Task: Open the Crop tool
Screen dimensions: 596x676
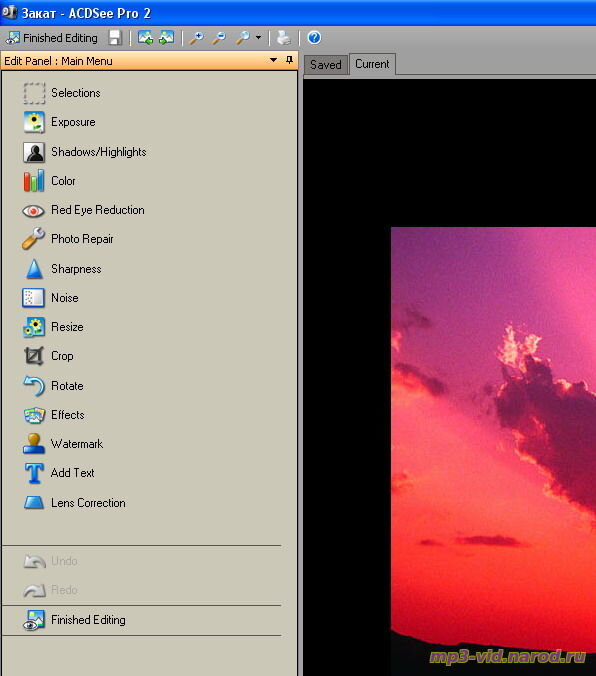Action: click(48, 356)
